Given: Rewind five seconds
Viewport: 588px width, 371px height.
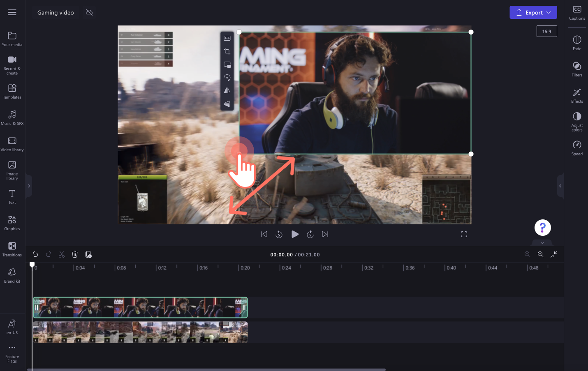Looking at the screenshot, I should (x=279, y=234).
